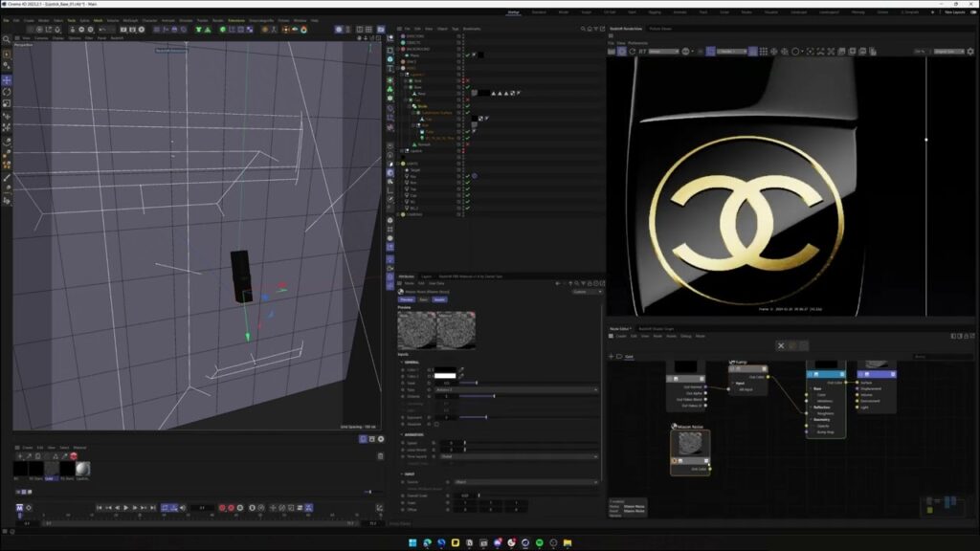Open Preferences menu in Redshift RenderView
980x551 pixels.
(x=637, y=43)
